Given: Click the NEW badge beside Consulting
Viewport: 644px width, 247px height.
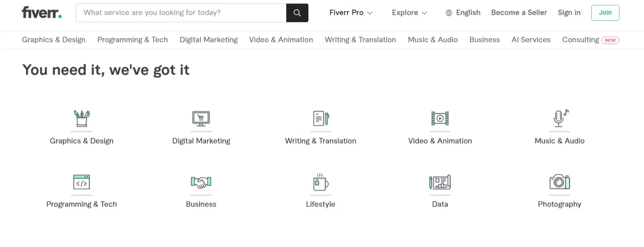Looking at the screenshot, I should (x=610, y=40).
